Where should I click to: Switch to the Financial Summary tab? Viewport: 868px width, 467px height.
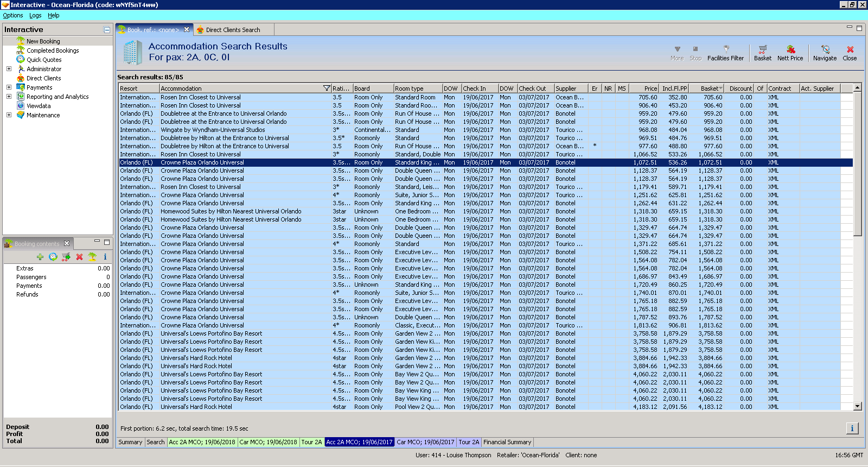[x=507, y=442]
